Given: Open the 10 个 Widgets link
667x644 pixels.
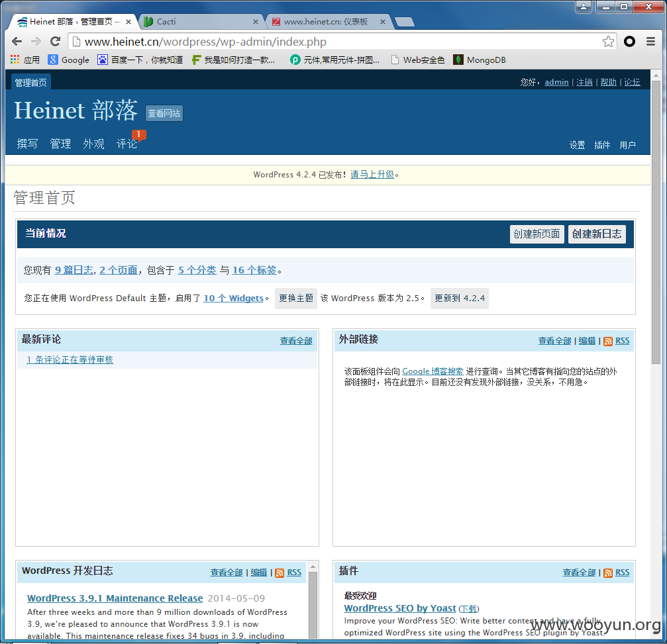Looking at the screenshot, I should 234,299.
